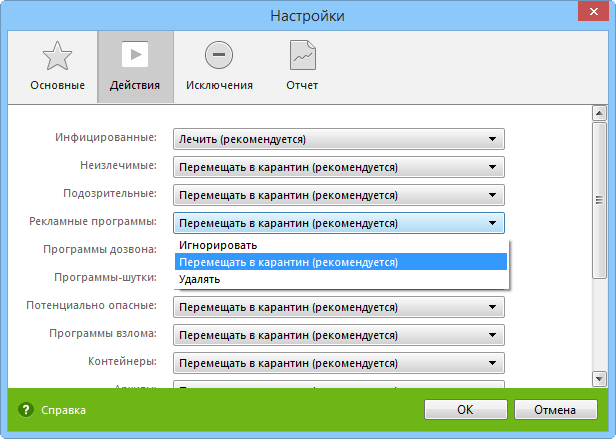Screen dimensions: 616x439
Task: Collapse the Рекламные программы dropdown
Action: coord(339,223)
